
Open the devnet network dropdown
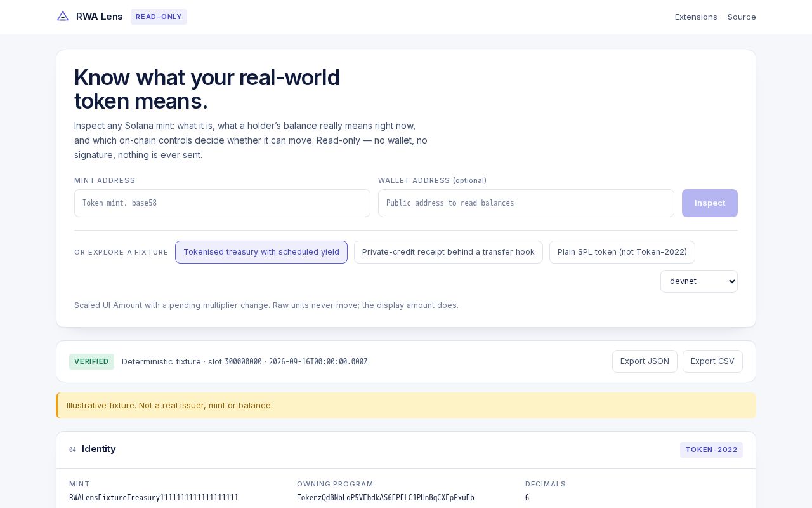coord(699,281)
